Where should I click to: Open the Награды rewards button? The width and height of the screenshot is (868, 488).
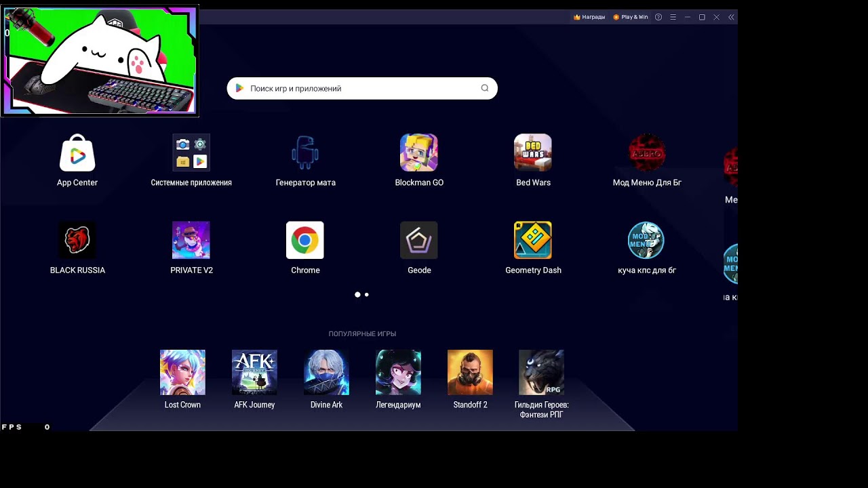589,17
